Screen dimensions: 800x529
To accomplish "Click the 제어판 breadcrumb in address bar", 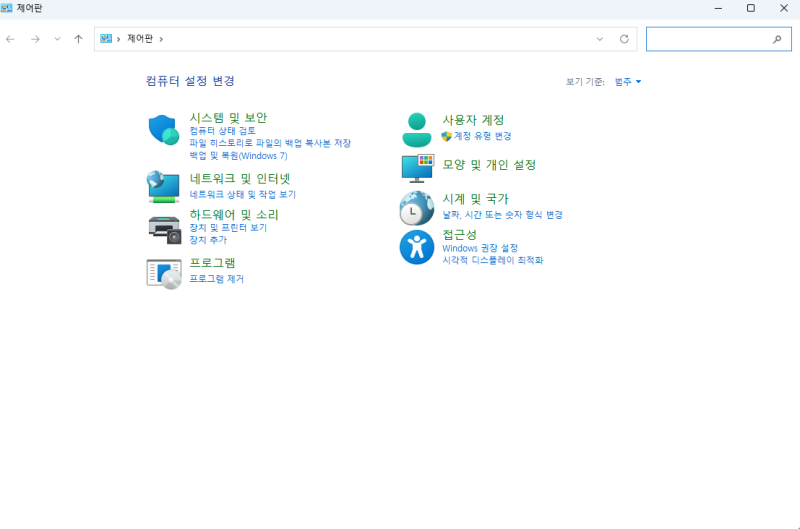I will click(140, 39).
